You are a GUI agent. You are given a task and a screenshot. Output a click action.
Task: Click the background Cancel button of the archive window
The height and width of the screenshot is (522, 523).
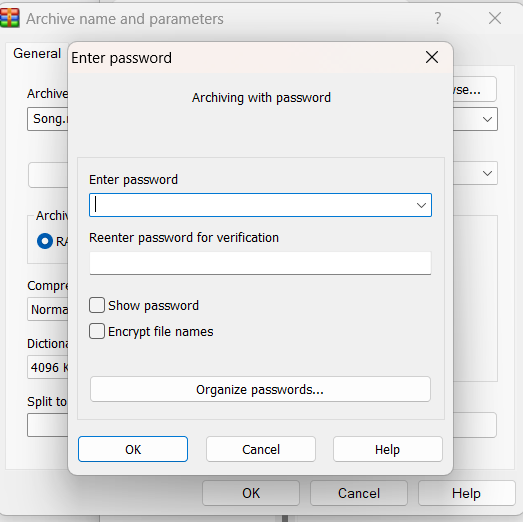359,493
